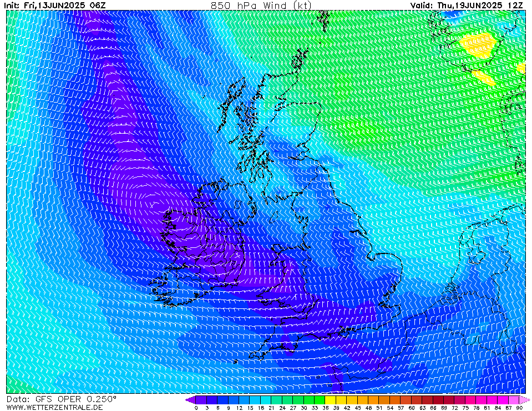Click the '24' legend scale label
532x411 pixels.
pos(282,408)
